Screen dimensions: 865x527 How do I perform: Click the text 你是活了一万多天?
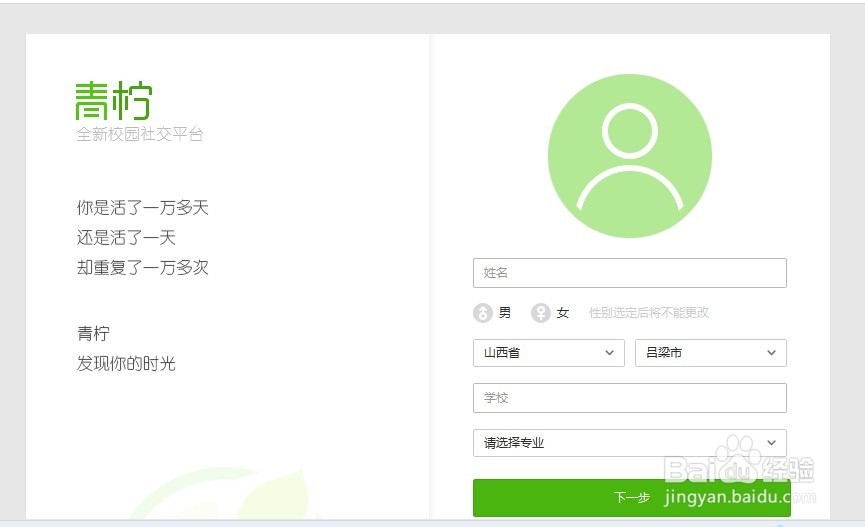pyautogui.click(x=142, y=207)
